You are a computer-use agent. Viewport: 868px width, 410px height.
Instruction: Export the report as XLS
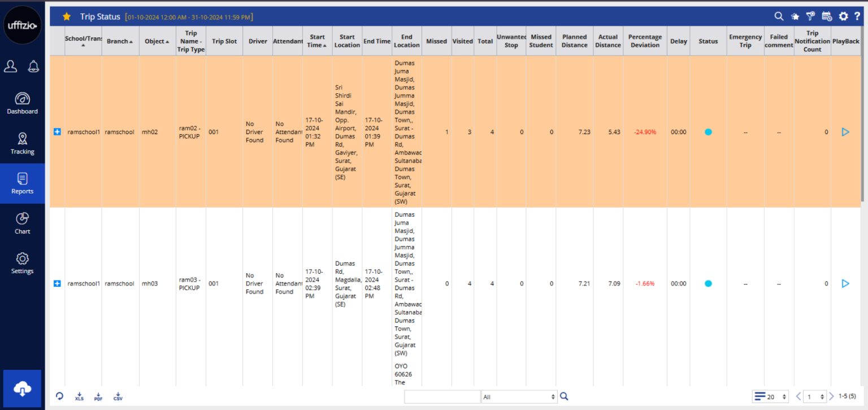click(x=79, y=396)
